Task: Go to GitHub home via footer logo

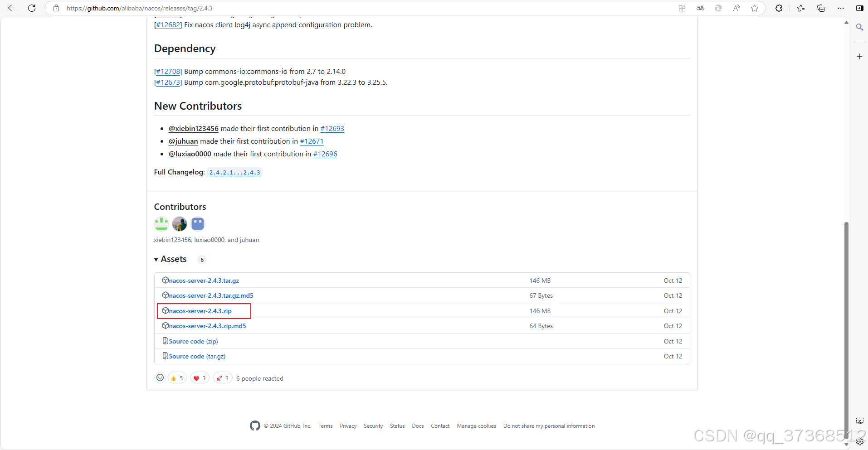Action: point(255,426)
